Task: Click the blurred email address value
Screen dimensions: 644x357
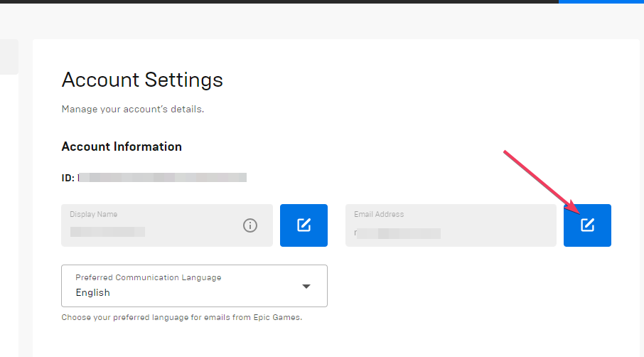Action: click(x=398, y=233)
